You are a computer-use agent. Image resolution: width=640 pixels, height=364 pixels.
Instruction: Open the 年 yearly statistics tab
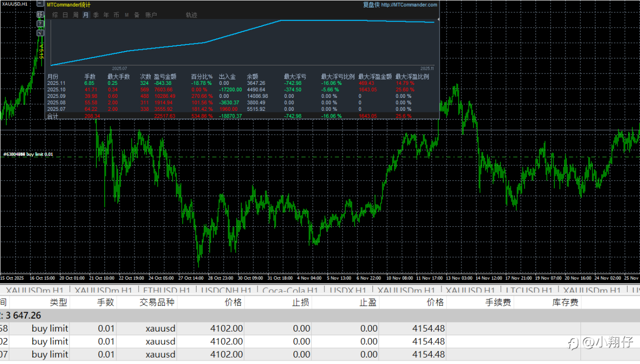click(x=106, y=15)
